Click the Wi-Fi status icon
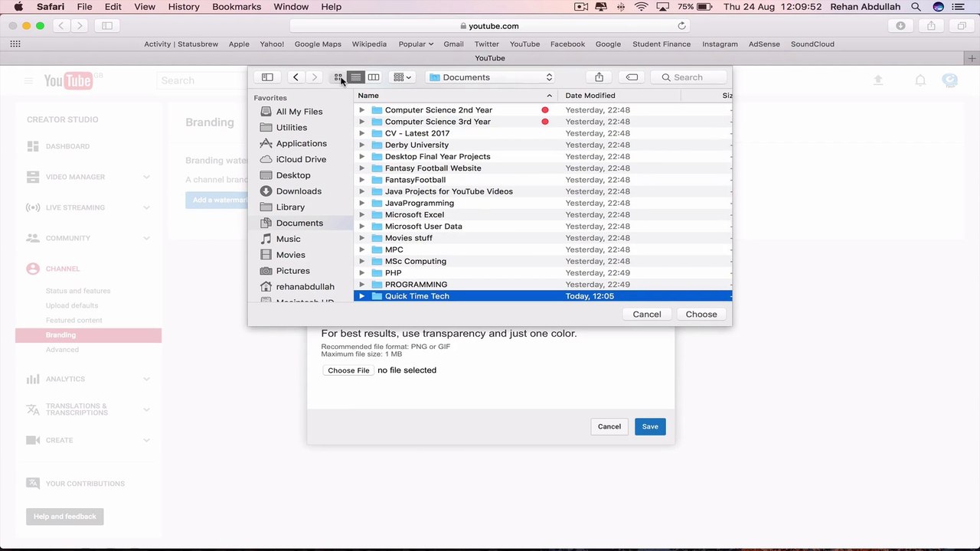The image size is (980, 551). click(x=642, y=7)
